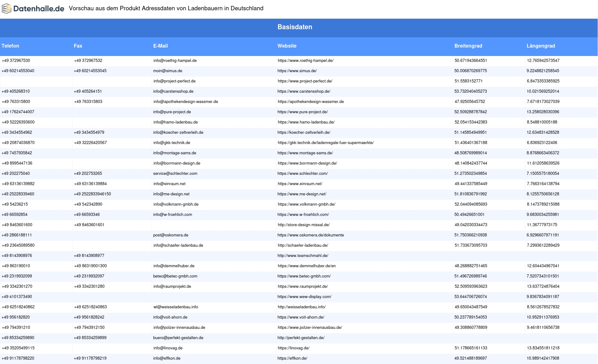Viewport: 598px width, 364px height.
Task: Open website https://linovag.de/
Action: point(293,348)
